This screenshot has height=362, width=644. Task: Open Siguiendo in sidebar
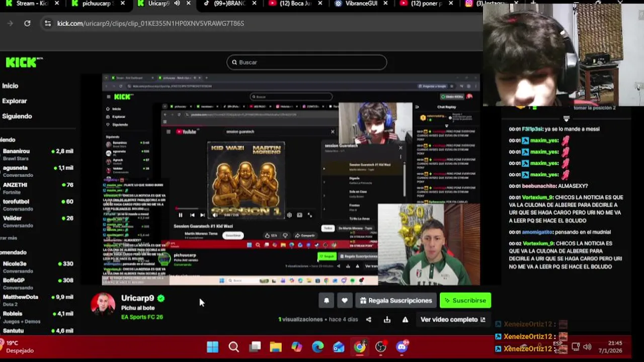[x=17, y=116]
